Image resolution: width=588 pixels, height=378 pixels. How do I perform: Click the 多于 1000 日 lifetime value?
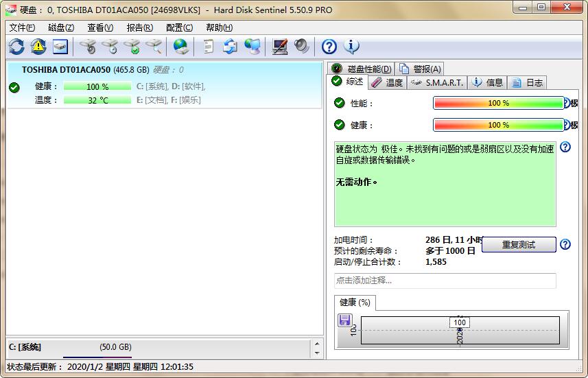pyautogui.click(x=450, y=250)
